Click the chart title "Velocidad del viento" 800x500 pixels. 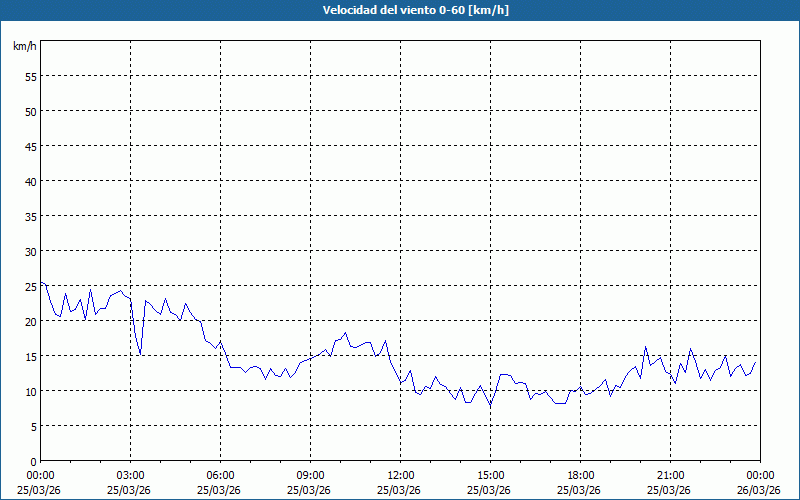pyautogui.click(x=399, y=10)
